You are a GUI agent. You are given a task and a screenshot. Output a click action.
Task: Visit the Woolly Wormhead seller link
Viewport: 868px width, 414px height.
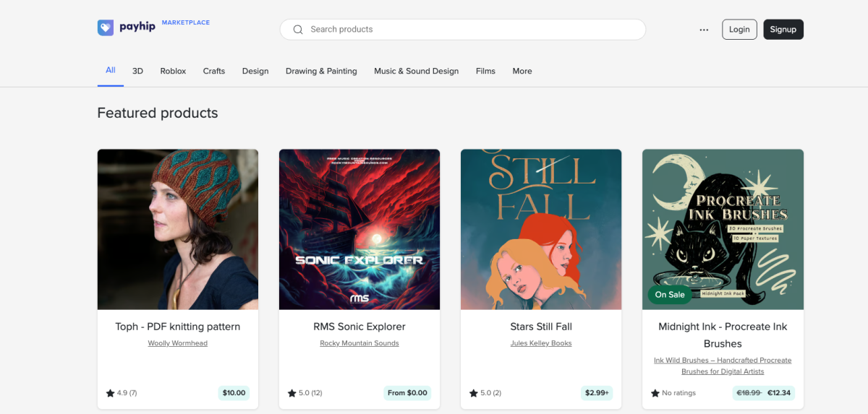pyautogui.click(x=178, y=343)
